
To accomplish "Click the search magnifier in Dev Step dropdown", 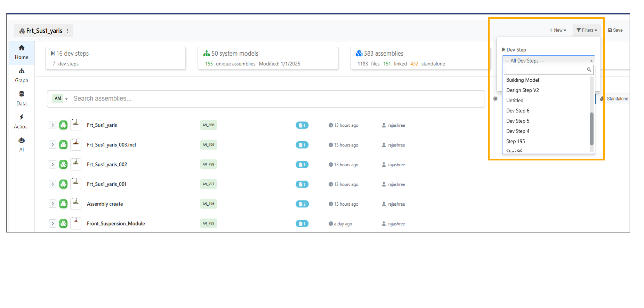I will pyautogui.click(x=589, y=70).
